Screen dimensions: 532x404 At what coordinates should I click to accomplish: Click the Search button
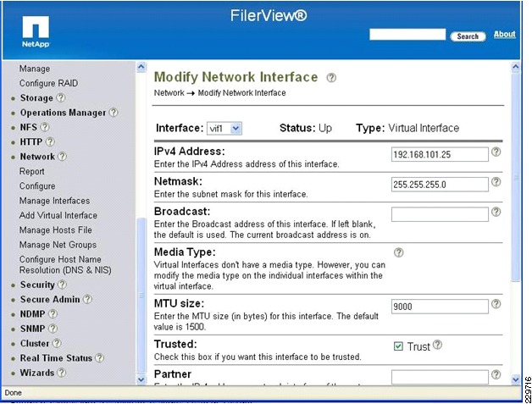[x=468, y=36]
